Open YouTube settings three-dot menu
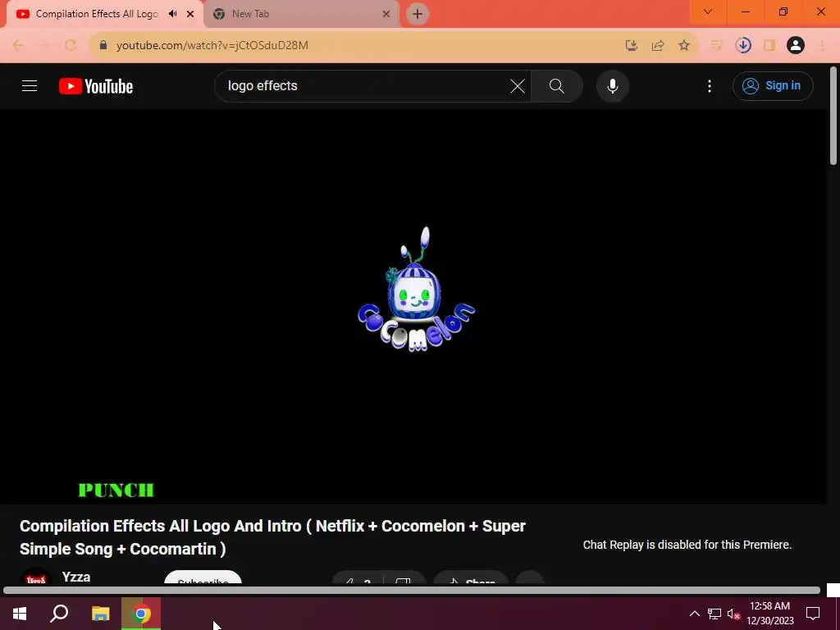Image resolution: width=840 pixels, height=630 pixels. pyautogui.click(x=710, y=85)
